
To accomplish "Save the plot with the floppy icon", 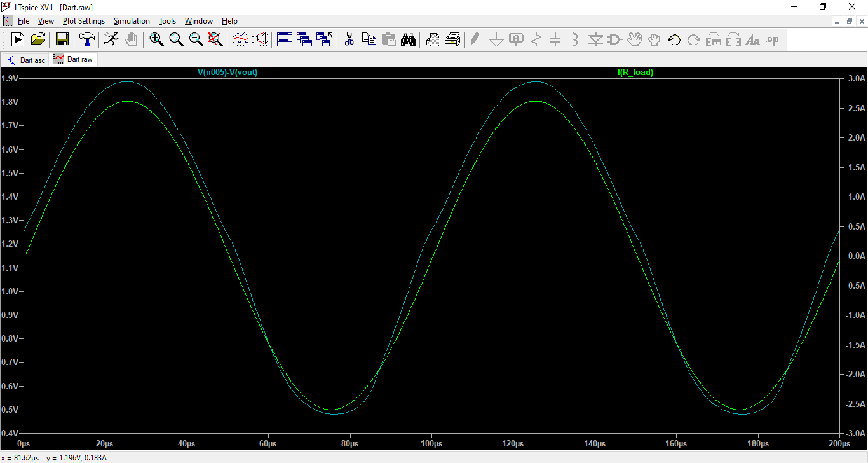I will pyautogui.click(x=62, y=39).
